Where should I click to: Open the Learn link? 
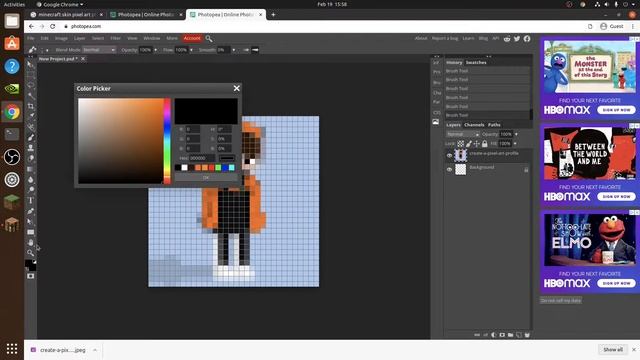[x=468, y=38]
